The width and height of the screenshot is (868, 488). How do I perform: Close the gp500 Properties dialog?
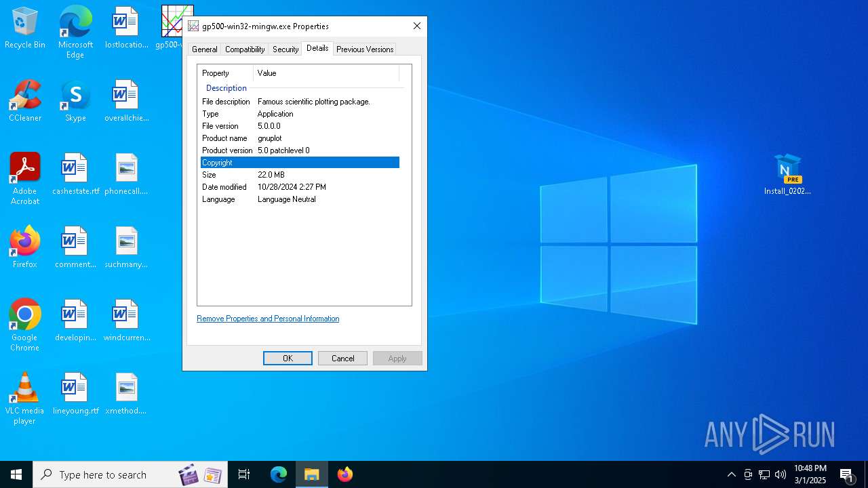click(x=417, y=26)
